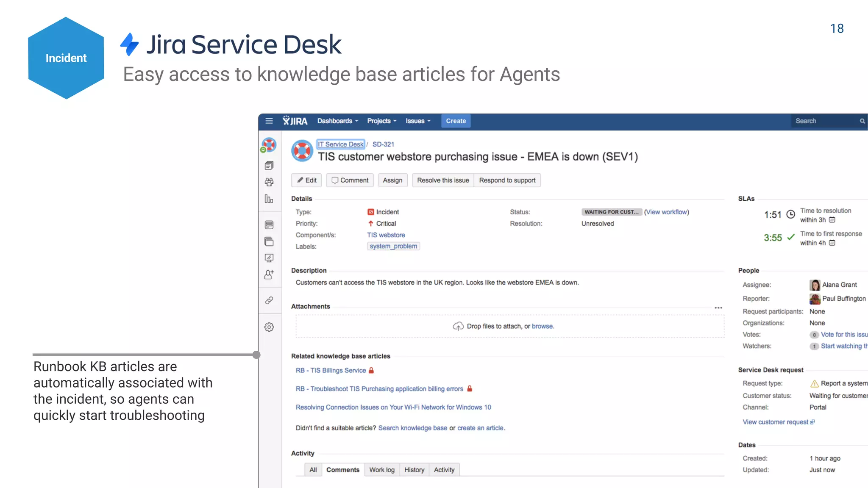The height and width of the screenshot is (488, 868).
Task: Expand the Dashboards dropdown
Action: tap(338, 121)
